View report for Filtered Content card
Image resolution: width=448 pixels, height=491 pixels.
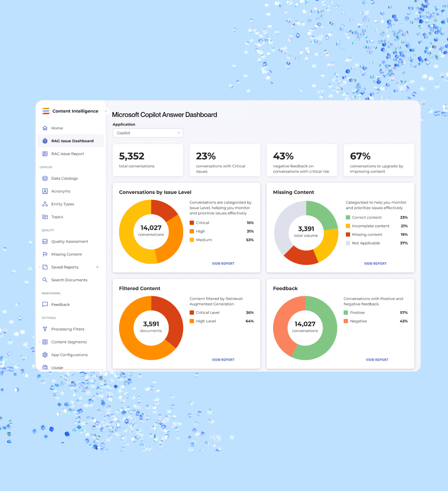pyautogui.click(x=223, y=360)
